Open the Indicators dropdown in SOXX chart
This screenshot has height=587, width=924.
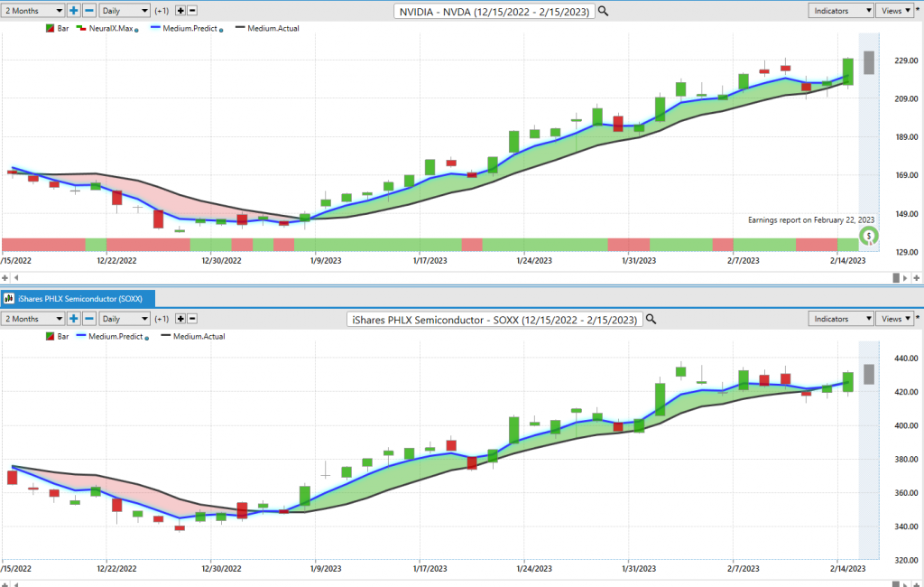pos(840,319)
